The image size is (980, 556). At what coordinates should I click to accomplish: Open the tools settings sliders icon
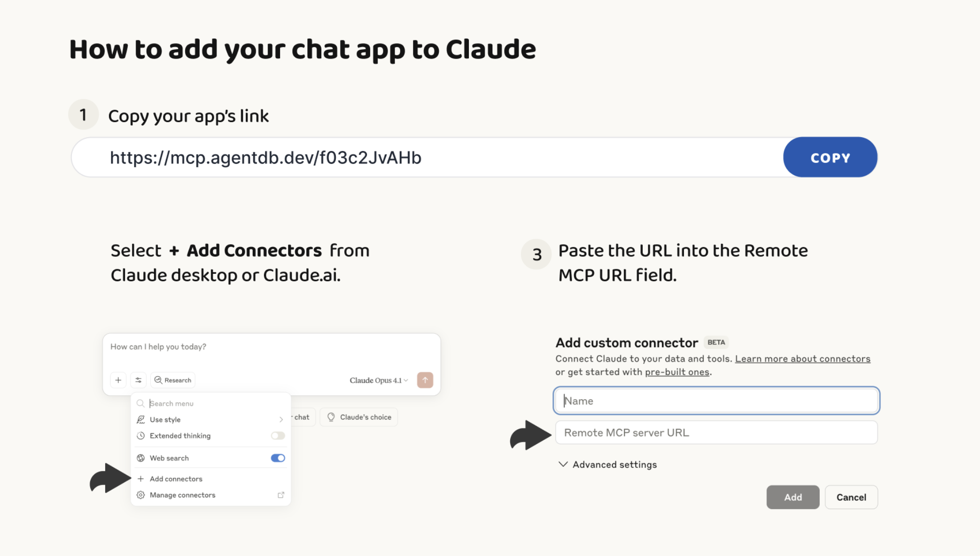tap(139, 380)
